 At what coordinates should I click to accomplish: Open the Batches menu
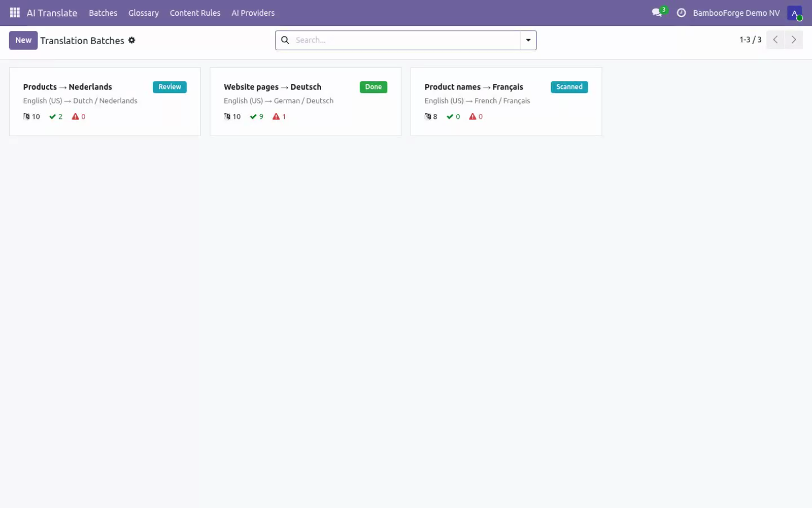pyautogui.click(x=103, y=13)
